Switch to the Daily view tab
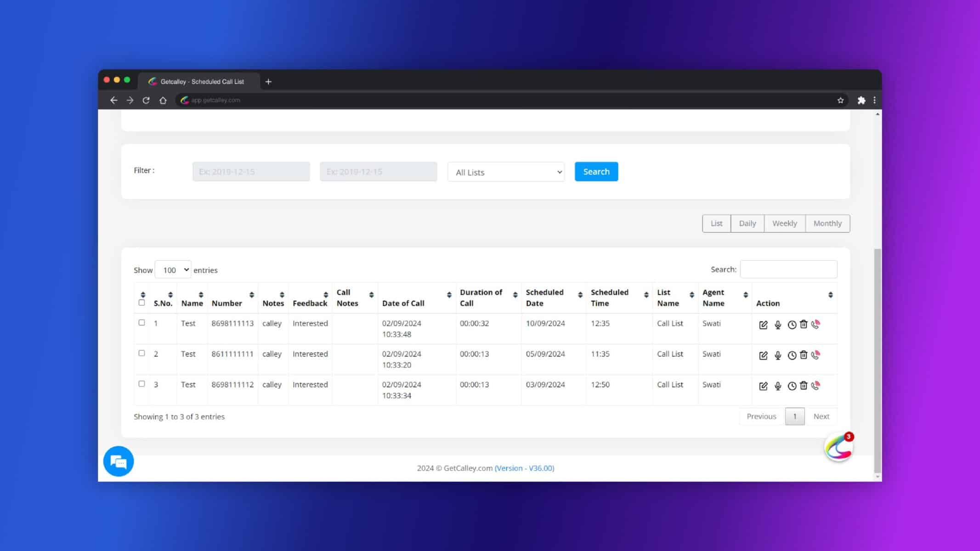Screen dimensions: 980x551 [x=747, y=223]
